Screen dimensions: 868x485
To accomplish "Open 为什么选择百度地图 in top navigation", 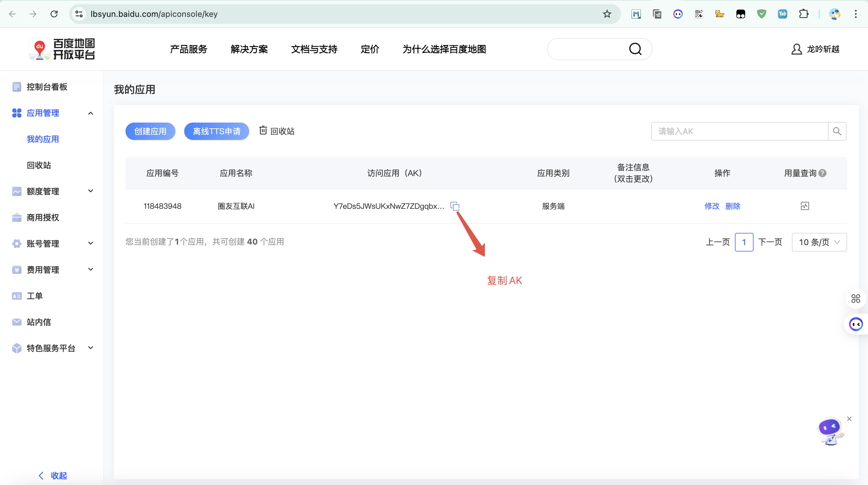I will (444, 49).
